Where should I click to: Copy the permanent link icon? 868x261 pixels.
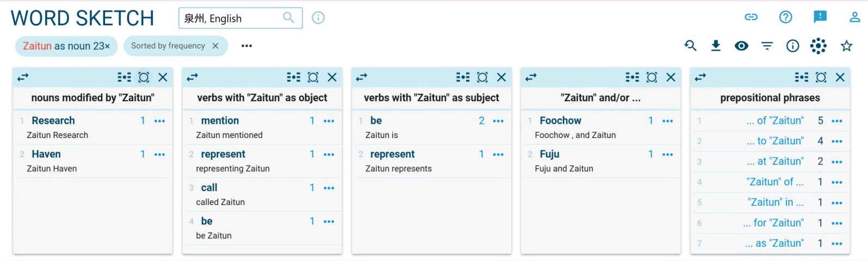[x=751, y=17]
